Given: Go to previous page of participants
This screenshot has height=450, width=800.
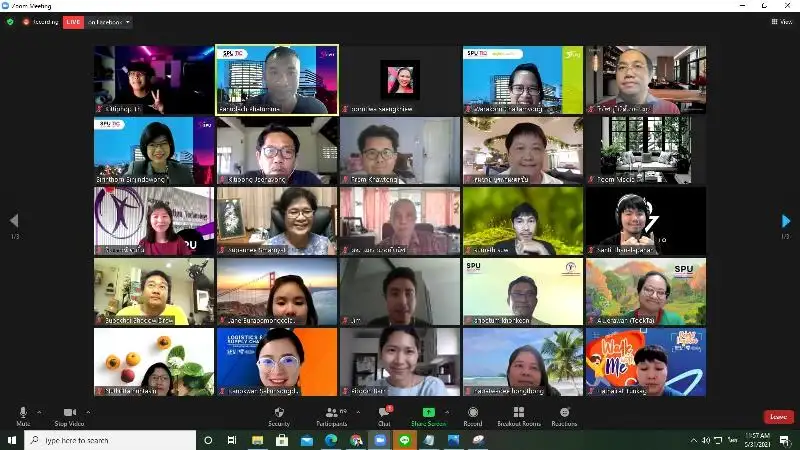Looking at the screenshot, I should [x=14, y=221].
